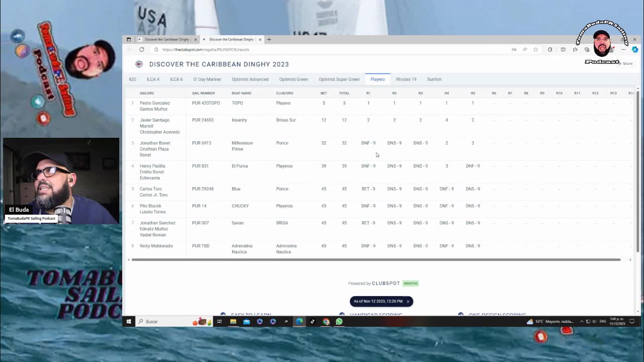Close the active Discover the Caribbean tab
This screenshot has height=362, width=644.
coord(260,39)
